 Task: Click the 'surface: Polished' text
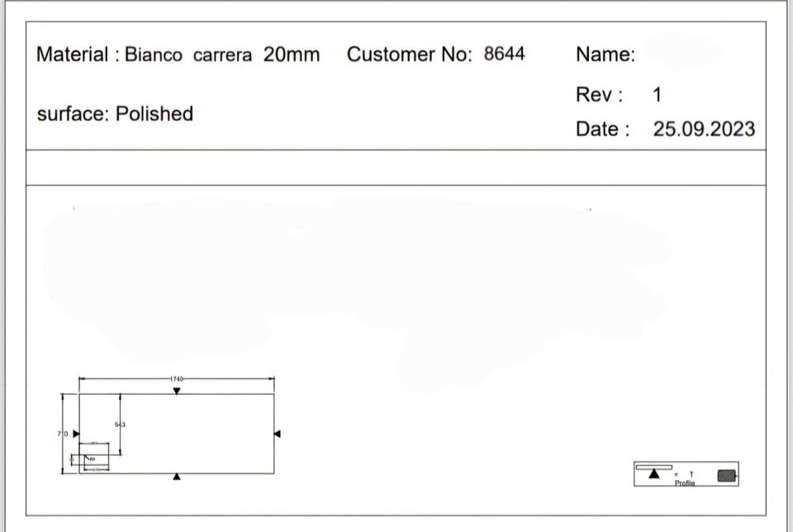(x=115, y=114)
